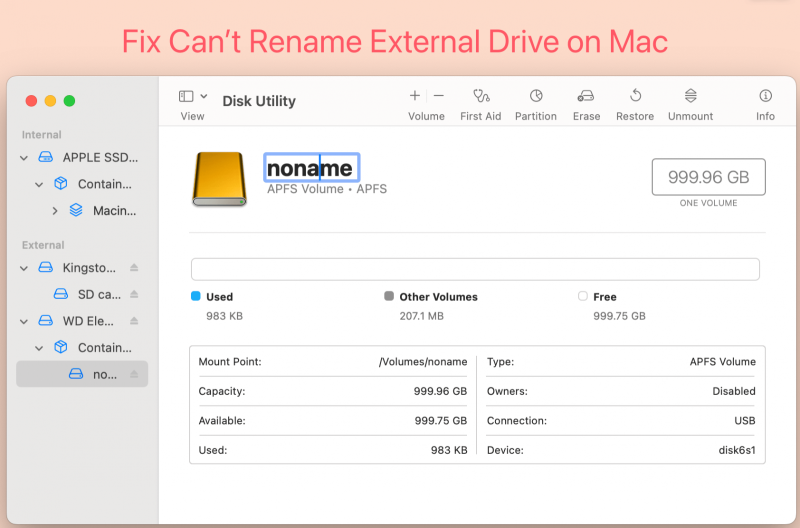Remove volume with minus button

click(x=438, y=96)
